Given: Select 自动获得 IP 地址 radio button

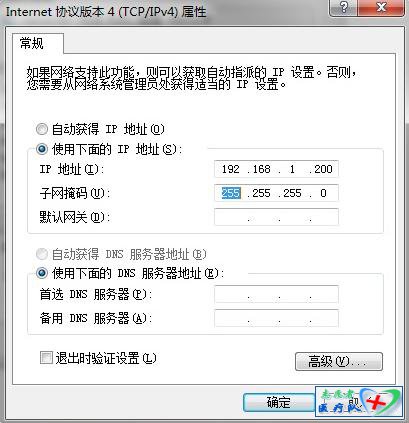Looking at the screenshot, I should click(x=42, y=129).
